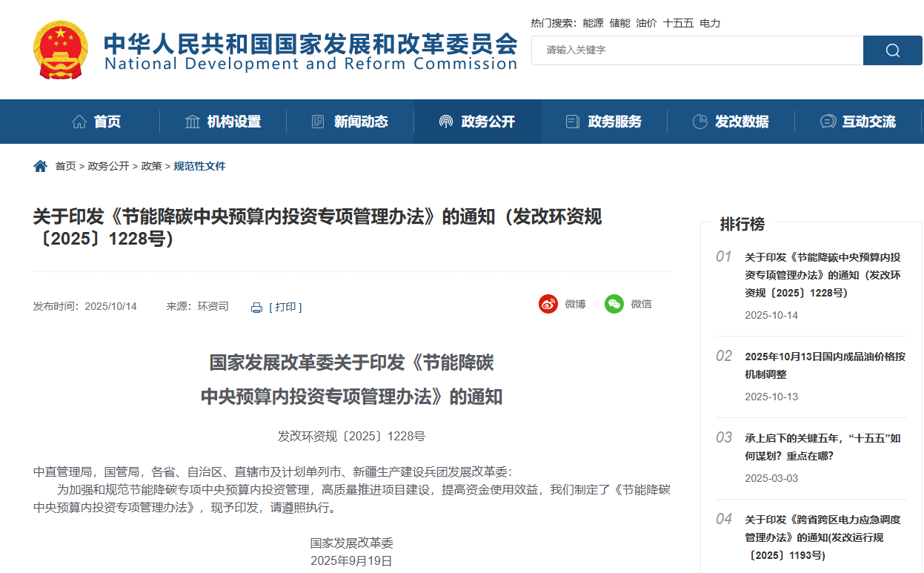924x573 pixels.
Task: Click the WeChat share icon
Action: (614, 304)
